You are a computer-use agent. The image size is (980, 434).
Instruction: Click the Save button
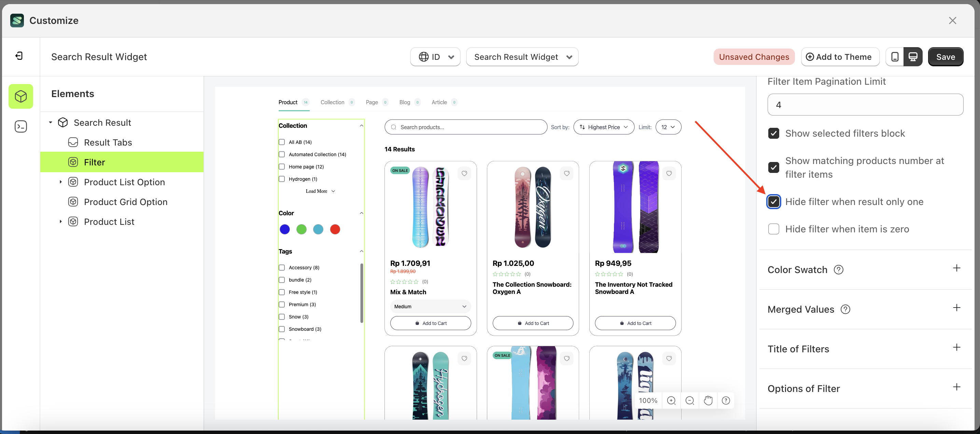[946, 56]
